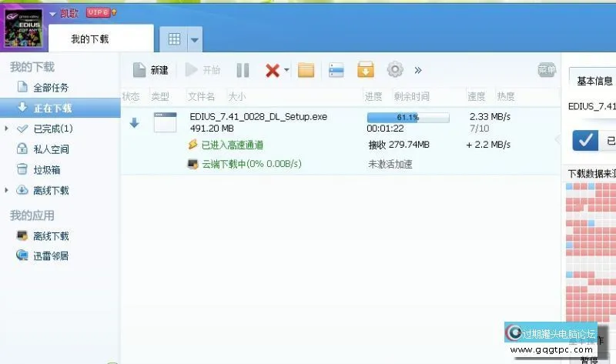Select the EDIUS_7.41_0028_DL_Setup.exe file name
The image size is (616, 364).
(x=258, y=117)
